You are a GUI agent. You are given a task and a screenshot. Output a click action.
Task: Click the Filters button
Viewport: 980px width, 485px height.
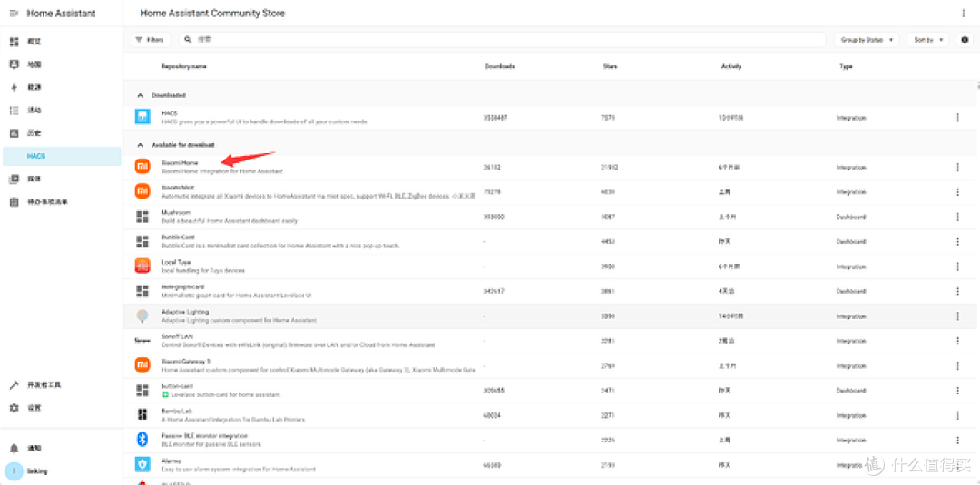click(150, 39)
